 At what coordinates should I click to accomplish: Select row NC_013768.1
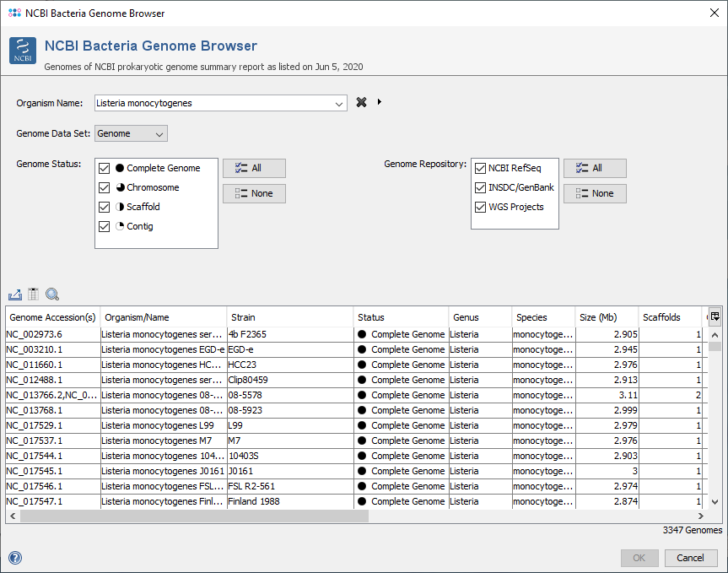(357, 410)
